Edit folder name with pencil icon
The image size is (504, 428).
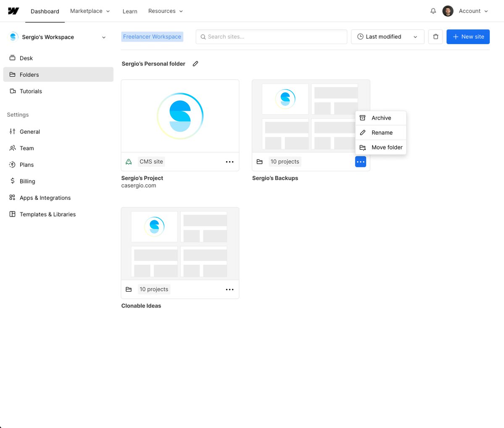(195, 64)
